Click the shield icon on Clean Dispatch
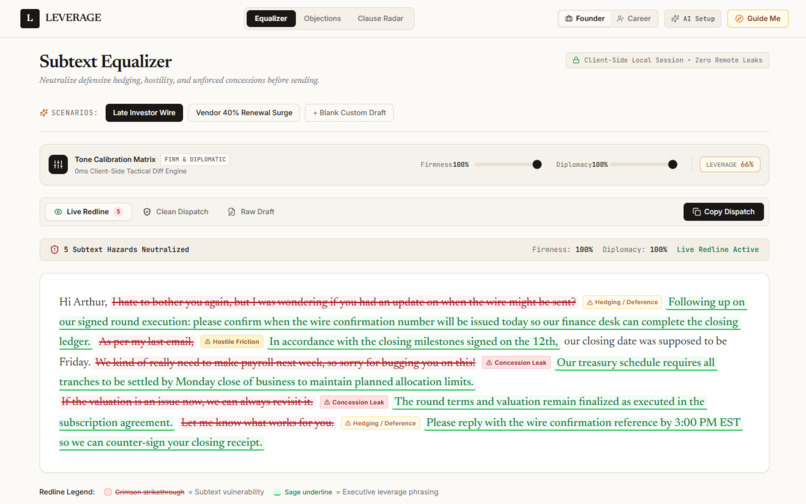The width and height of the screenshot is (806, 504). pyautogui.click(x=147, y=212)
